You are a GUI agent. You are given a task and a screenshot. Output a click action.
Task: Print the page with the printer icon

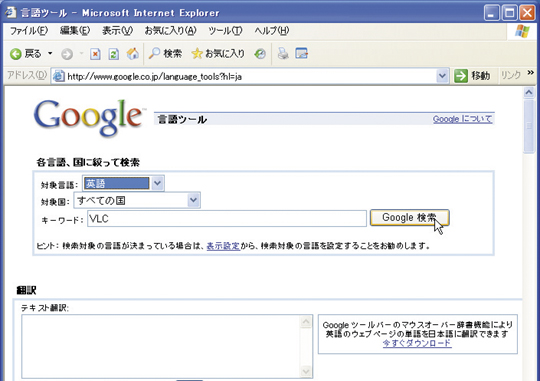[x=283, y=54]
